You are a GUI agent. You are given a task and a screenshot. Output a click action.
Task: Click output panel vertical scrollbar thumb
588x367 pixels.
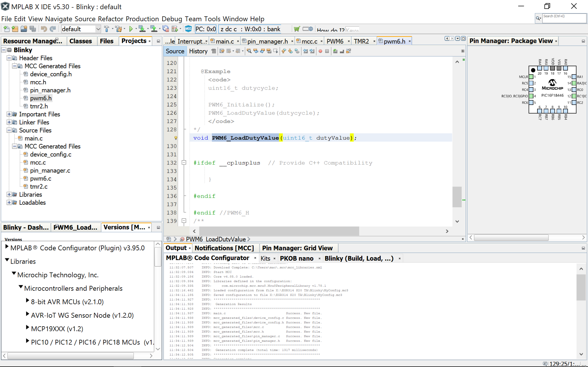[581, 287]
